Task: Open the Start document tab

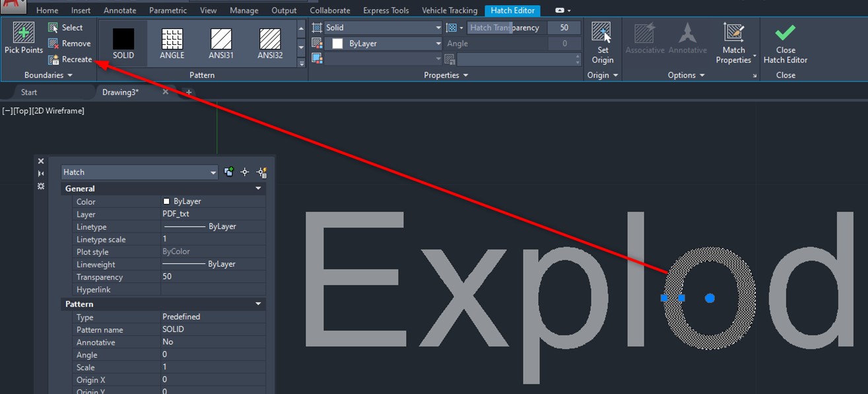Action: pyautogui.click(x=29, y=92)
